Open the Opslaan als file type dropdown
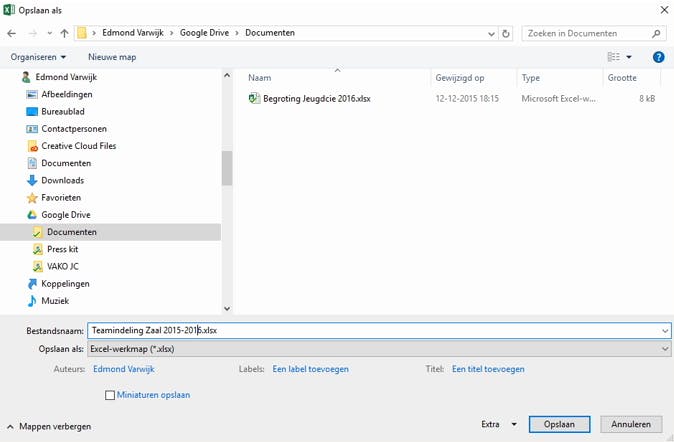This screenshot has width=674, height=442. click(665, 349)
